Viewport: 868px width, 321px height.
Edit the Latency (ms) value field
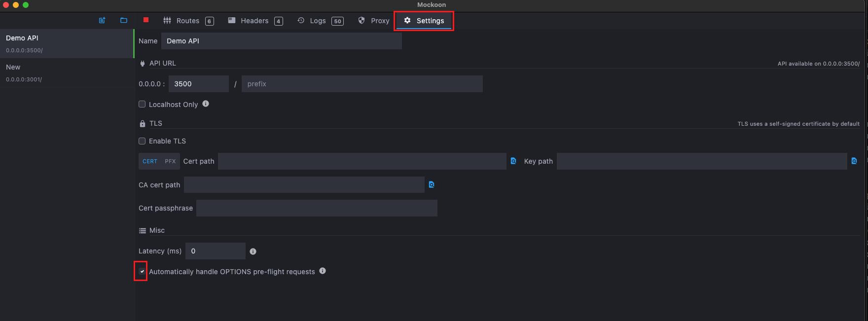coord(215,251)
